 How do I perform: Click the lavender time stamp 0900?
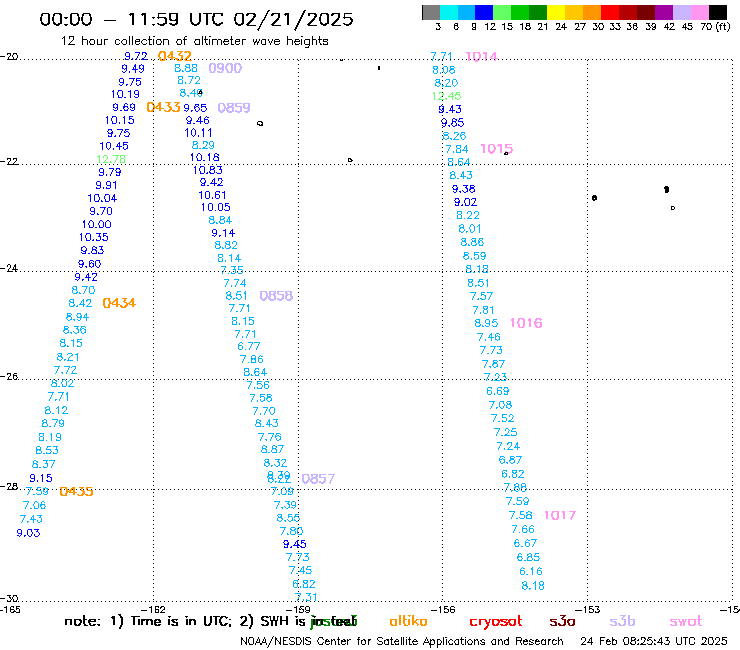[225, 68]
